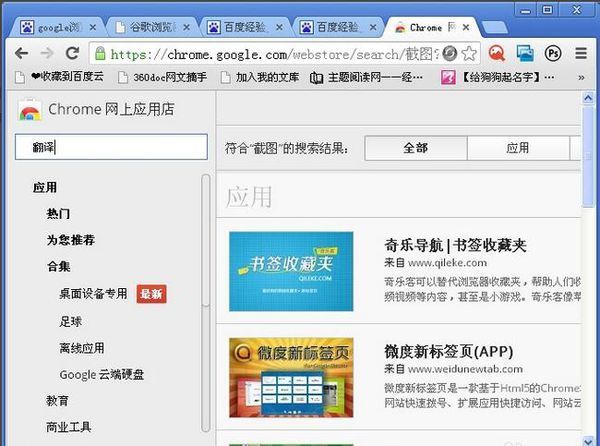Expand bookmarks overflow chevron
Viewport: 600px width, 446px height.
[x=581, y=78]
